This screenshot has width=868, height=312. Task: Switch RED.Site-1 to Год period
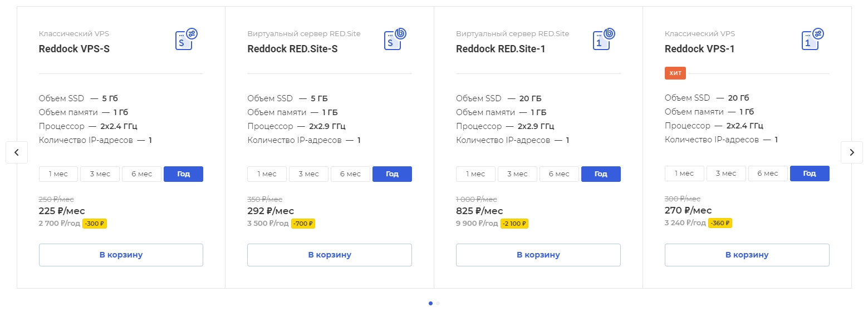point(601,174)
